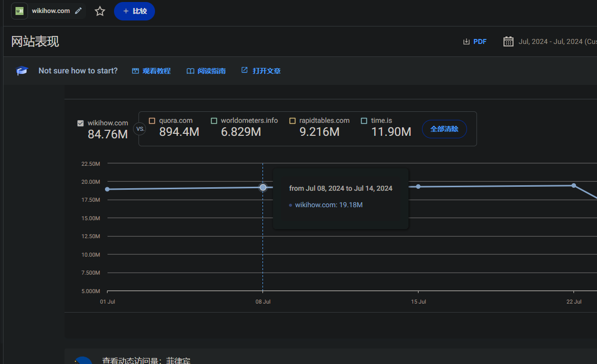Click the PDF download icon
This screenshot has width=597, height=364.
(466, 41)
